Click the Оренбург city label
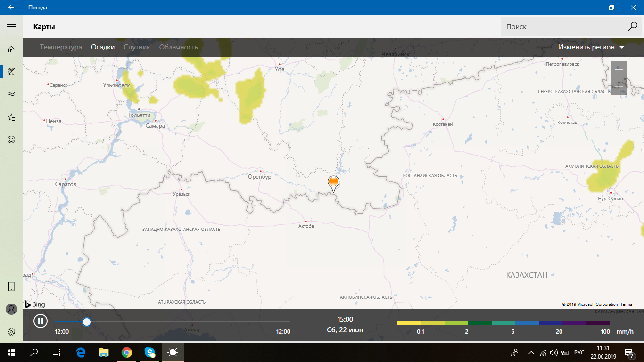The height and width of the screenshot is (362, 644). tap(261, 177)
